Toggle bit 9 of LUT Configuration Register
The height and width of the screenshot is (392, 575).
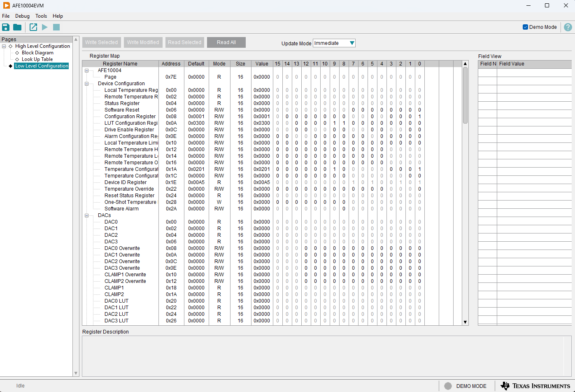pyautogui.click(x=334, y=123)
